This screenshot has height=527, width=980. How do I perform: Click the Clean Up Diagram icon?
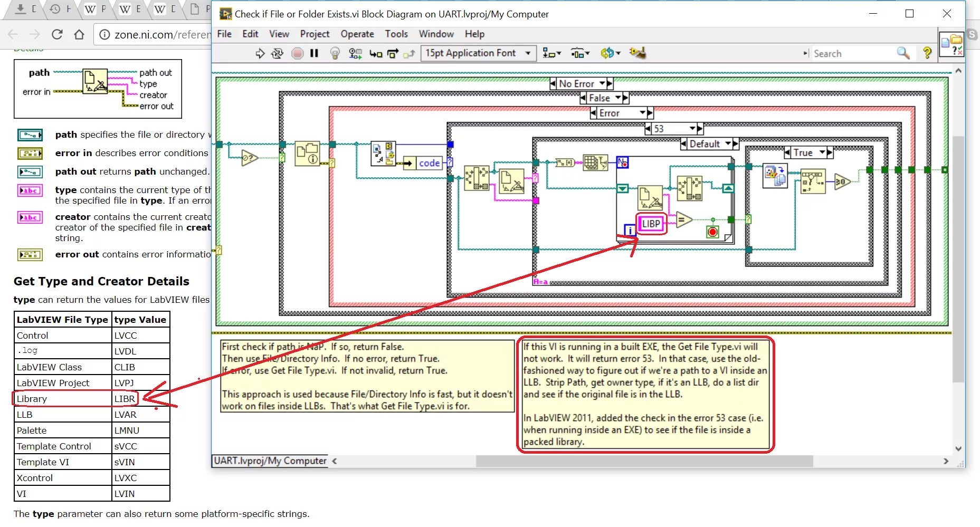click(638, 53)
